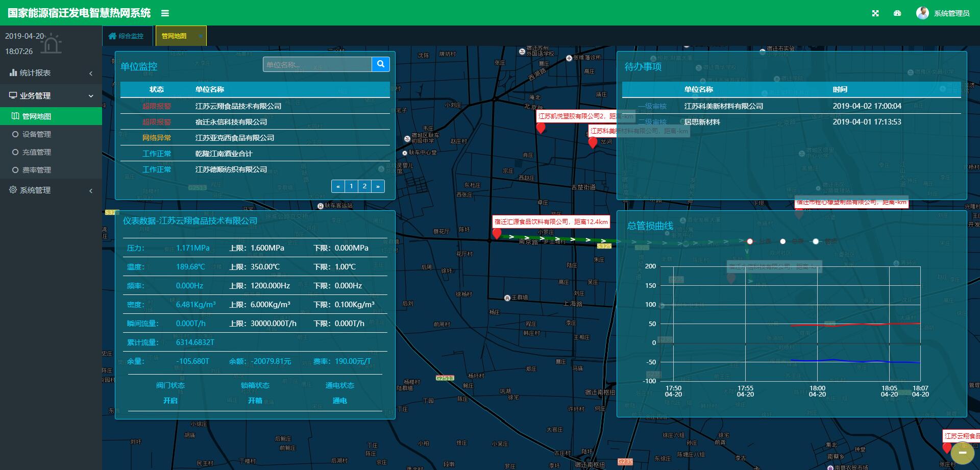The width and height of the screenshot is (980, 470).
Task: Collapse the 业务管理 menu chevron
Action: coord(91,96)
